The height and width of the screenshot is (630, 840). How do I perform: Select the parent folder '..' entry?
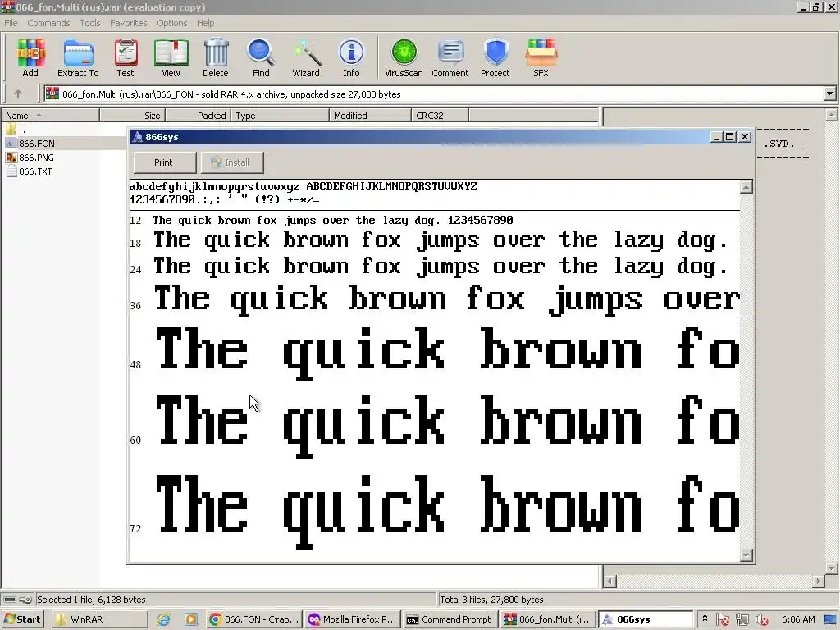pyautogui.click(x=16, y=130)
